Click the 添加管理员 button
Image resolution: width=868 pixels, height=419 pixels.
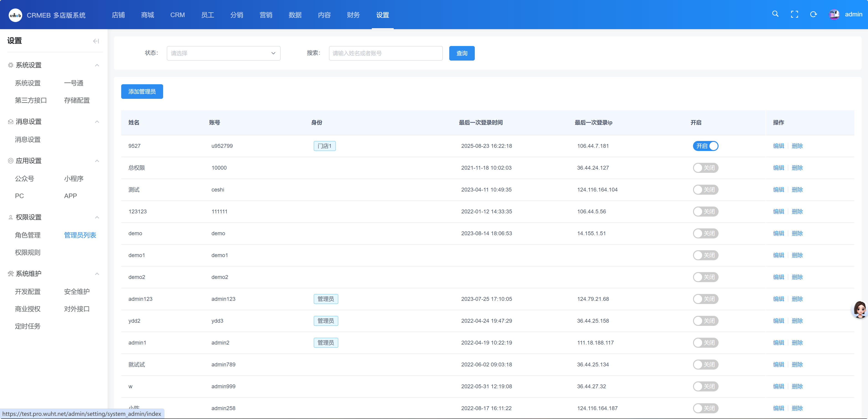tap(142, 92)
